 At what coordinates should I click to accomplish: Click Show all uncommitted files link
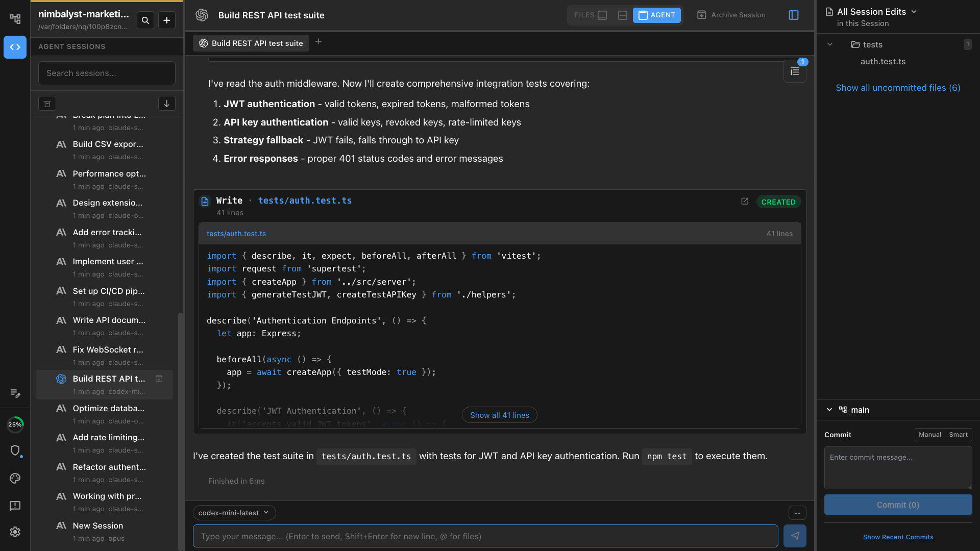pos(898,88)
